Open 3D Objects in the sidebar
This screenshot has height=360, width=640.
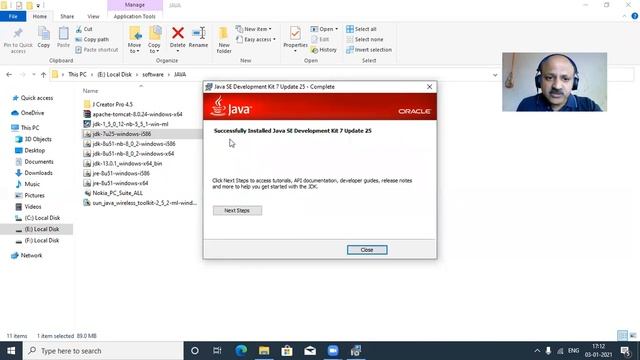pos(33,139)
